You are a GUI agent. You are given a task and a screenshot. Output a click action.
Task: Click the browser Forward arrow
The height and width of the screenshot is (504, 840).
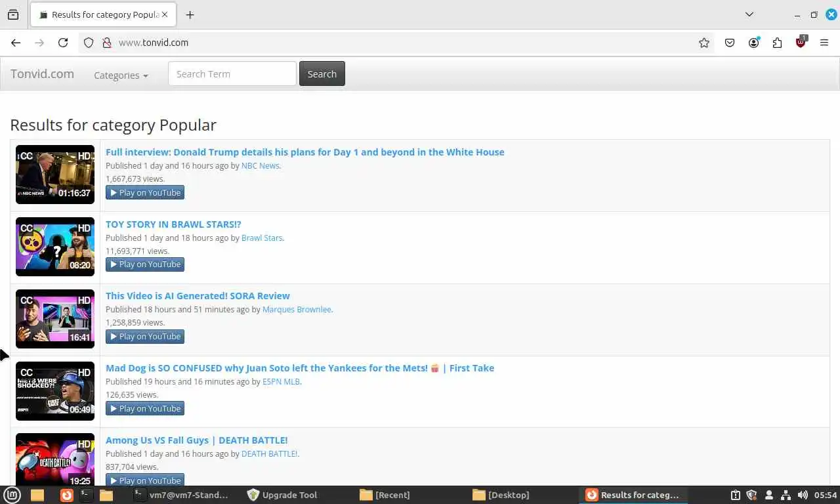[x=39, y=43]
